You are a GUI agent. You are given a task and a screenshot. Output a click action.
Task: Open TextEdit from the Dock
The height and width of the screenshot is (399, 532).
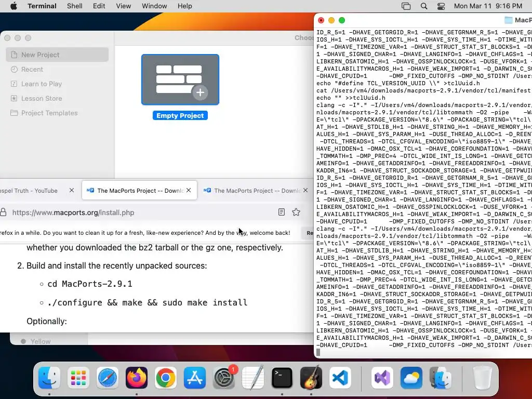[x=253, y=378]
